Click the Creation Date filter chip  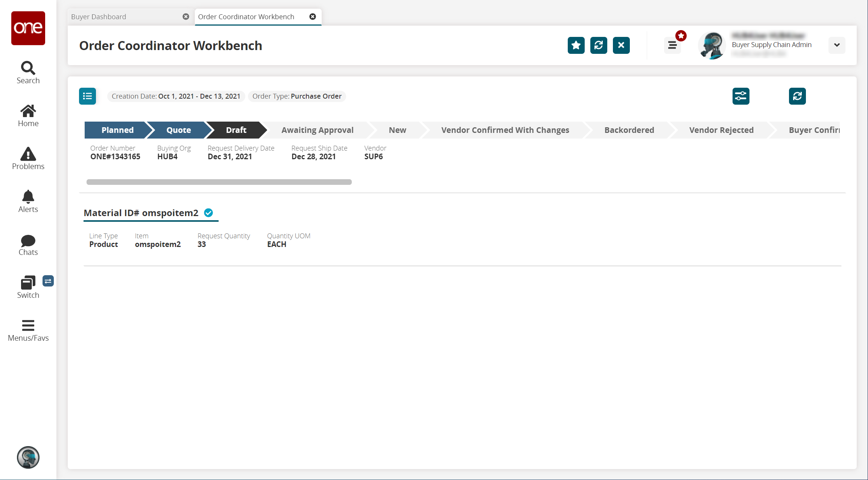[x=176, y=96]
